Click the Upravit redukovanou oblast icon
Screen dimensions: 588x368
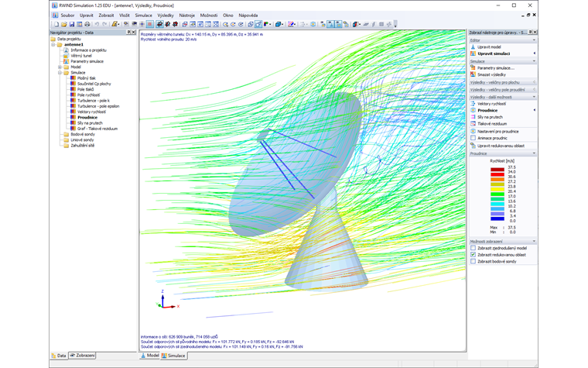pyautogui.click(x=473, y=146)
